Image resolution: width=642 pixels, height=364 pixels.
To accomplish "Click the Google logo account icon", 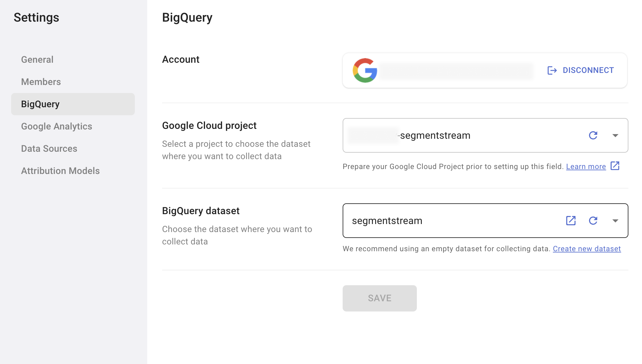I will pyautogui.click(x=365, y=70).
